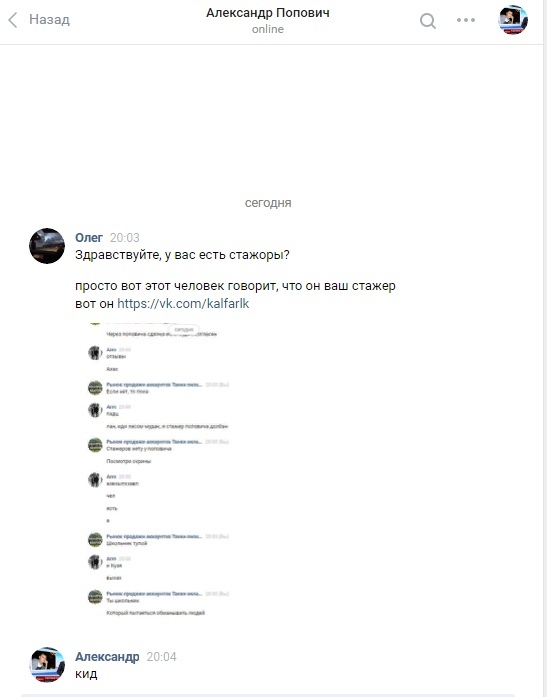Select message text 'просто вот этот человек говорит'
The height and width of the screenshot is (697, 547).
click(x=176, y=286)
